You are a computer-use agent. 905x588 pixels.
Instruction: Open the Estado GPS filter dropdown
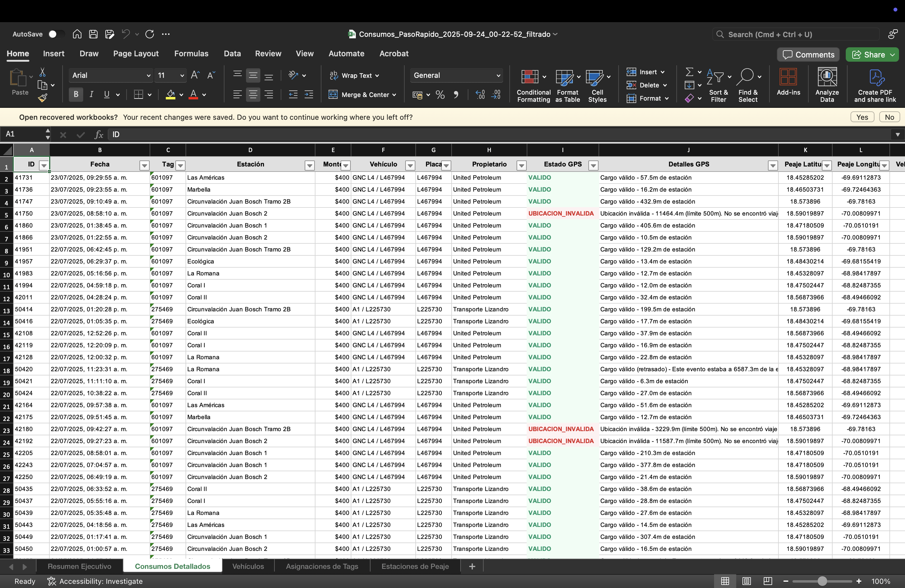point(593,166)
